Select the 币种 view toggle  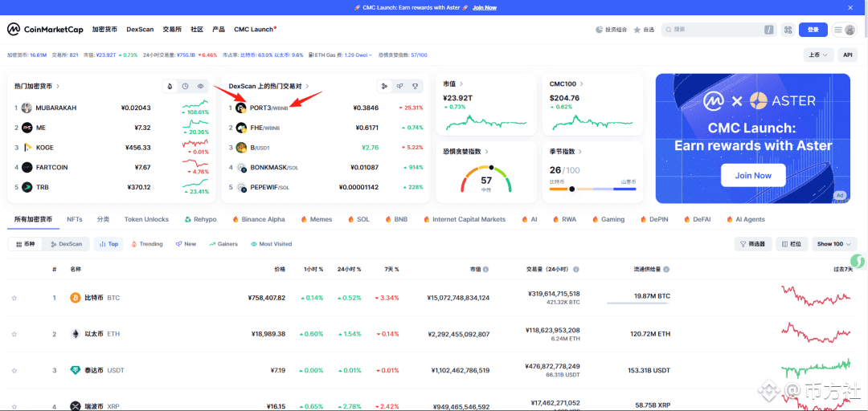tap(26, 244)
